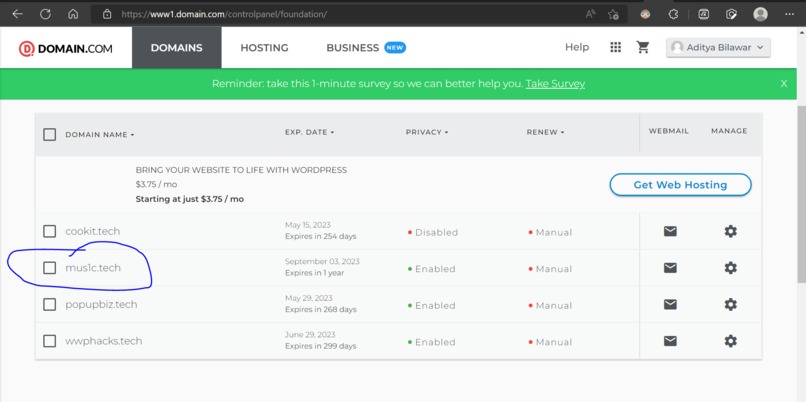Click Get Web Hosting button
This screenshot has width=806, height=402.
[681, 185]
